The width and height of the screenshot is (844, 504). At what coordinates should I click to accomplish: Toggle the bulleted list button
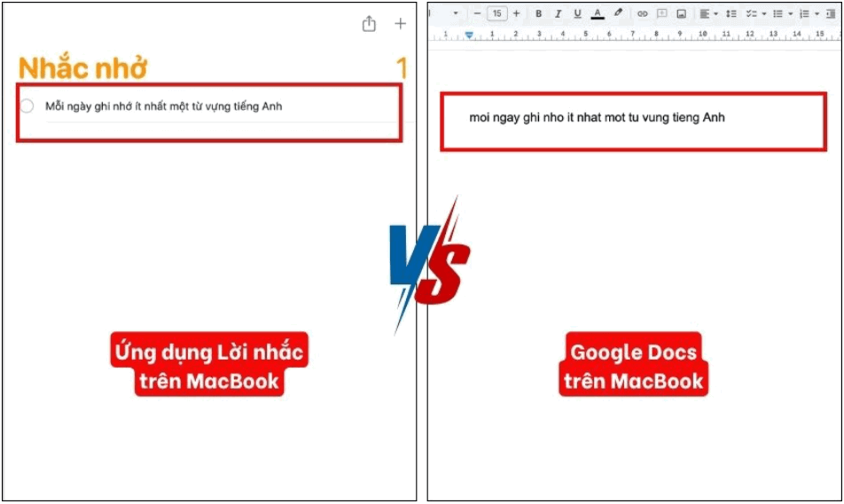coord(778,14)
